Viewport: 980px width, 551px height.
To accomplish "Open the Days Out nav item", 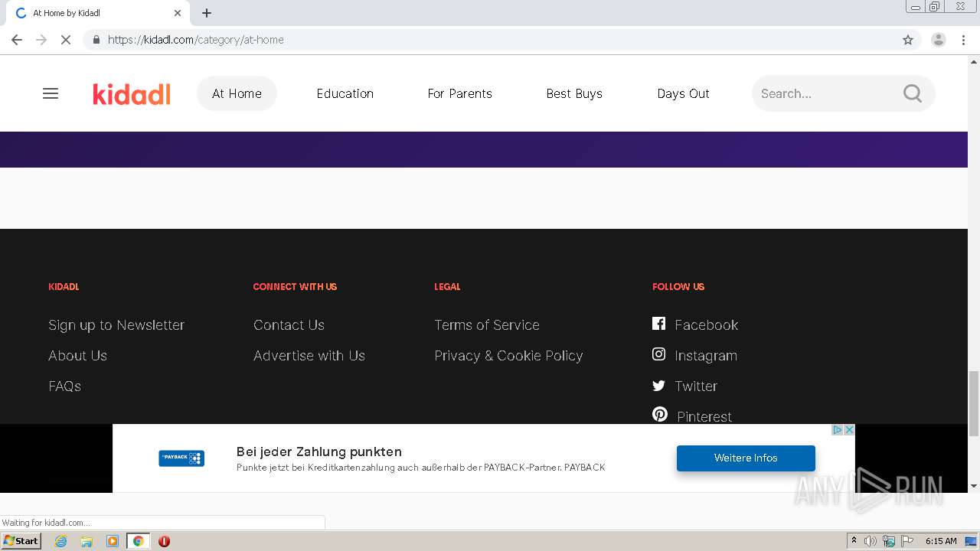I will (683, 93).
